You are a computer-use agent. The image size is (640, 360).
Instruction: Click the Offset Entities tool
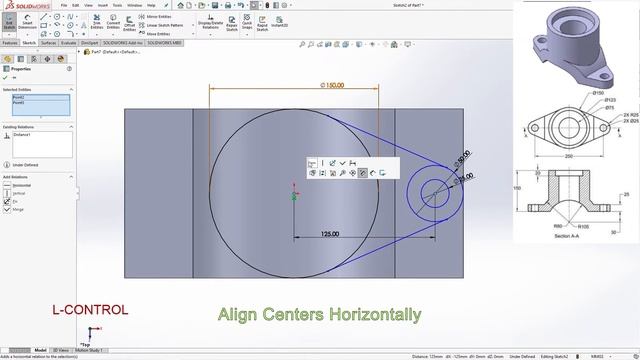(129, 24)
